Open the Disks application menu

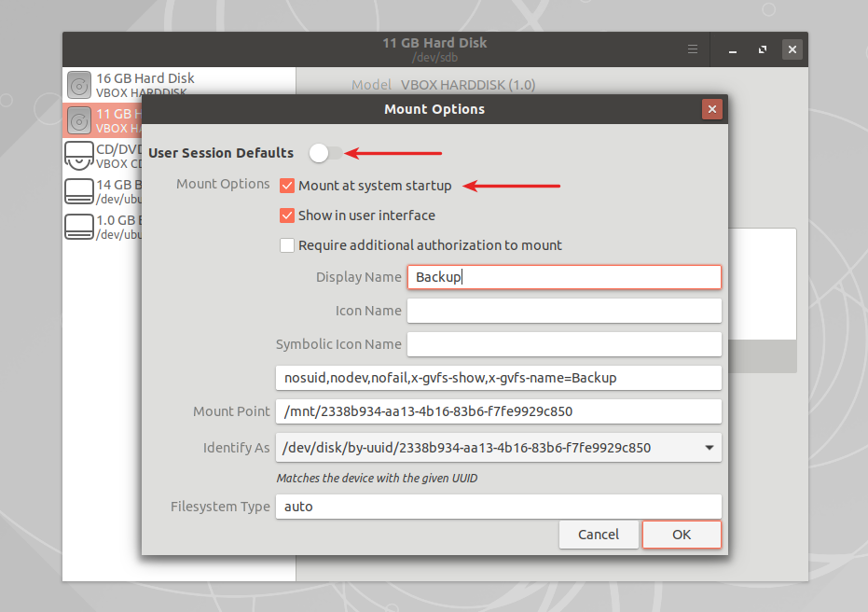691,49
